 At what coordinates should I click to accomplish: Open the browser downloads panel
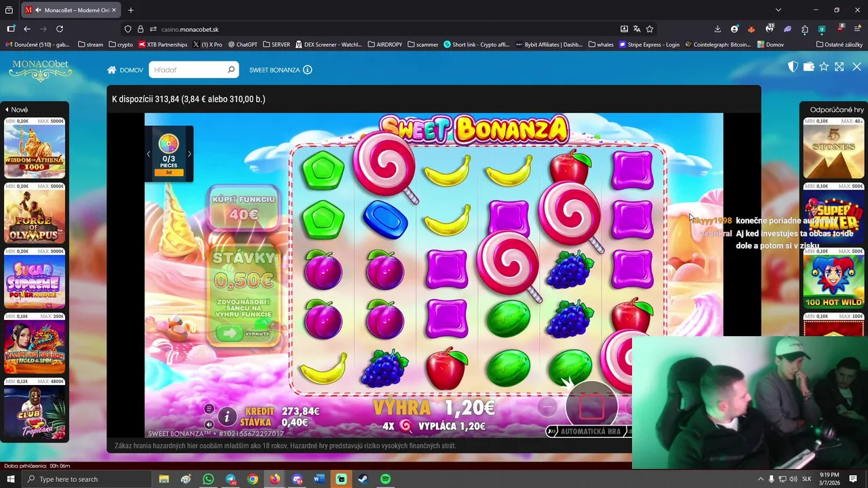pos(717,29)
